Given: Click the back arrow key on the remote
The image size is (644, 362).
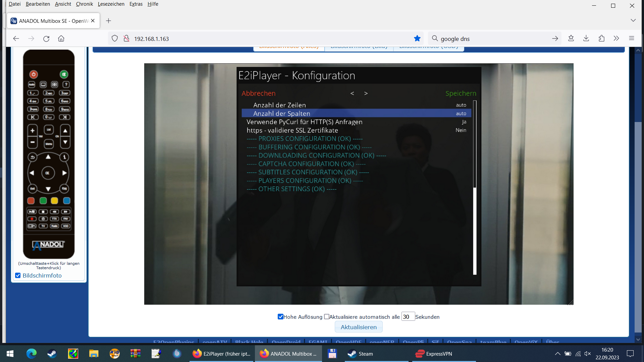Looking at the screenshot, I should pos(33,157).
